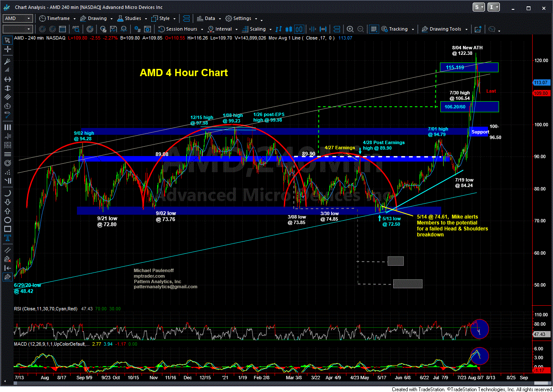Screen dimensions: 553x392
Task: Click the zoom in magnifier
Action: click(x=350, y=29)
